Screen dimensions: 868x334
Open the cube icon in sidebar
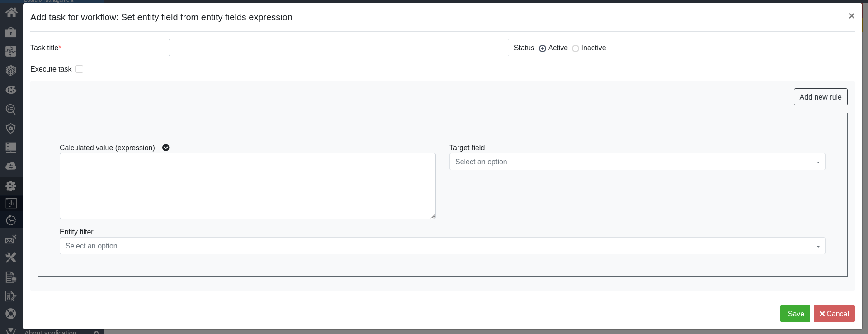point(11,70)
